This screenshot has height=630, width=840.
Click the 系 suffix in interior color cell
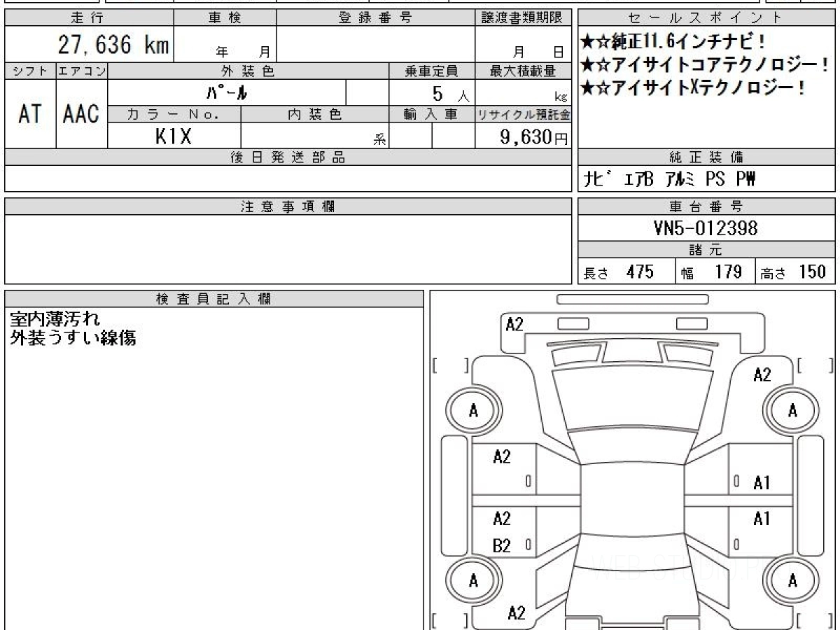tap(380, 140)
